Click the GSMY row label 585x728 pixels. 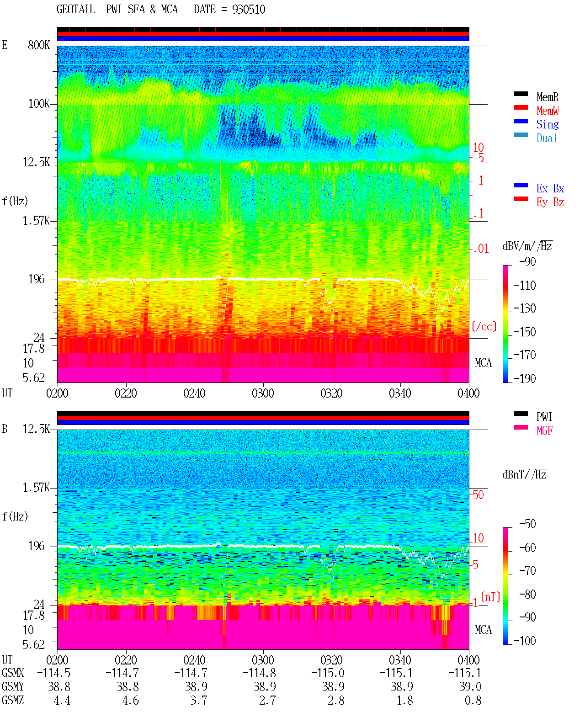[13, 686]
